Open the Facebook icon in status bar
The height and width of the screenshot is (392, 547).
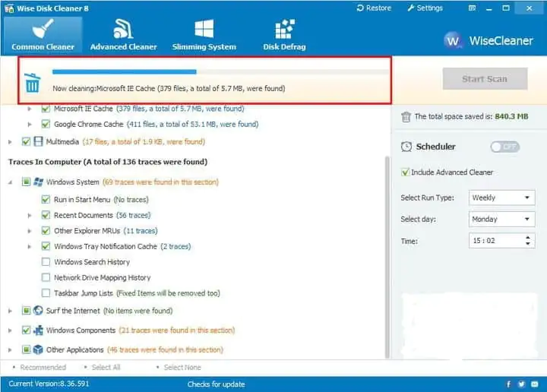coord(510,384)
